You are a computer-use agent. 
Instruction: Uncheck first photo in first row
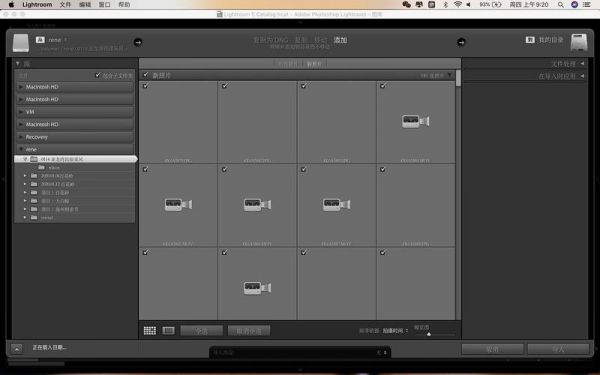[x=145, y=86]
